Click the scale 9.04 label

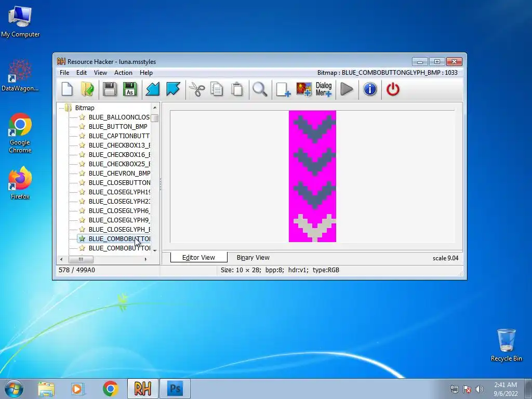tap(445, 258)
